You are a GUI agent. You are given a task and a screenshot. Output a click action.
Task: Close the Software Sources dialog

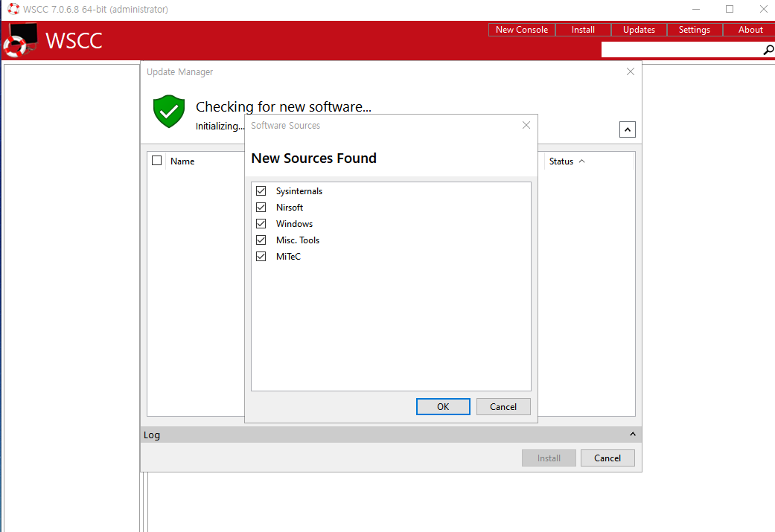click(x=526, y=125)
